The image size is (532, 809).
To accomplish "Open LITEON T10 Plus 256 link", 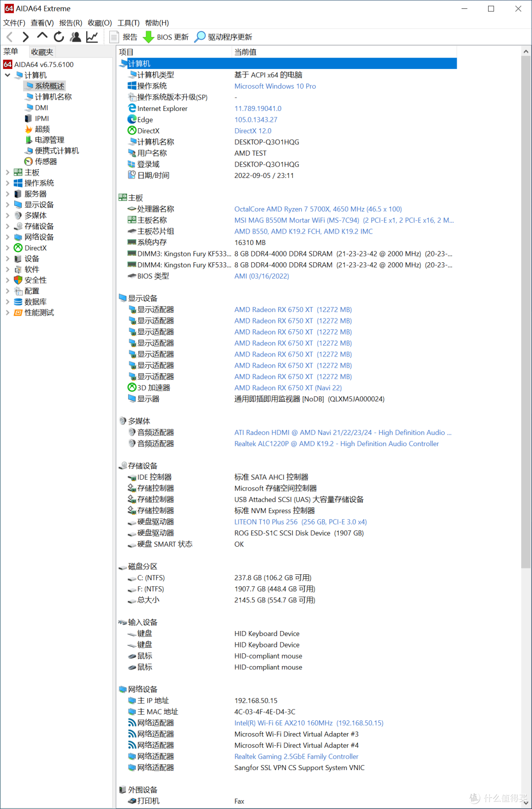I will click(x=300, y=522).
